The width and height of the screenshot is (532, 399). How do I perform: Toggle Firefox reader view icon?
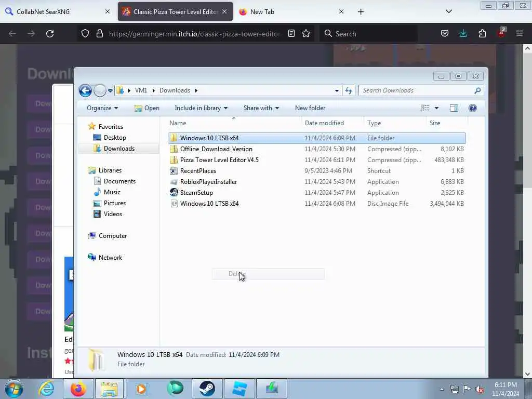[291, 34]
